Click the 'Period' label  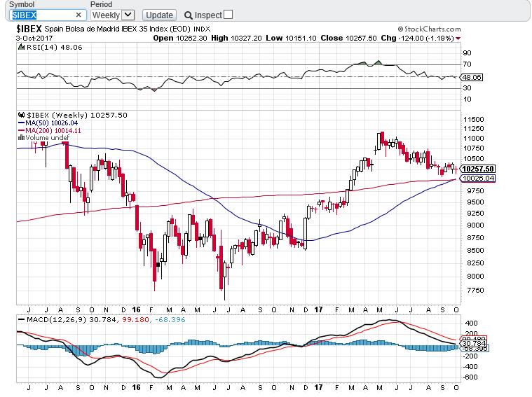click(x=101, y=4)
